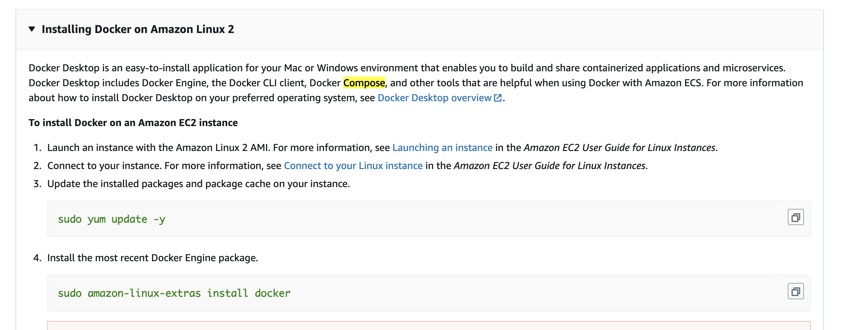Click the To install Docker on an Amazon EC2 instance subheading
Image resolution: width=868 pixels, height=330 pixels.
tap(133, 123)
